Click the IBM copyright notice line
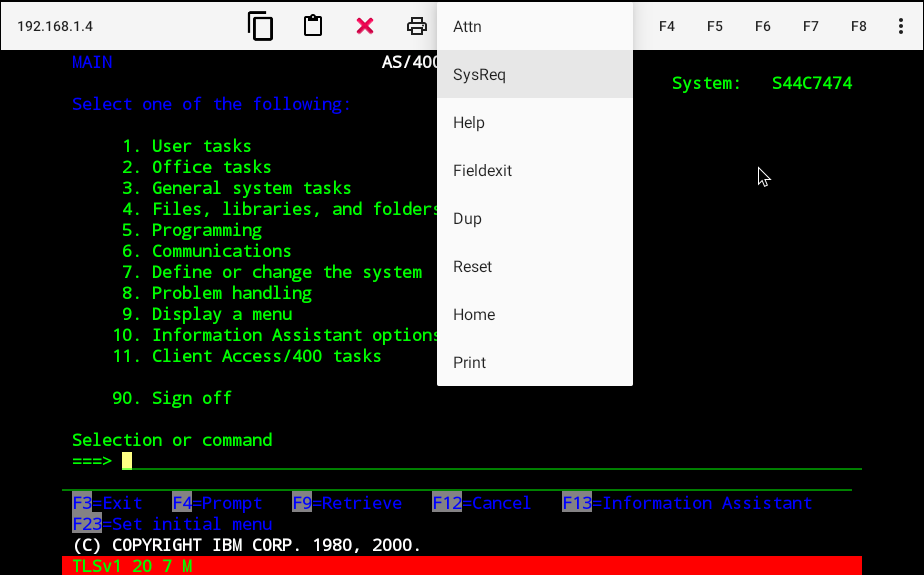This screenshot has height=575, width=924. tap(247, 545)
